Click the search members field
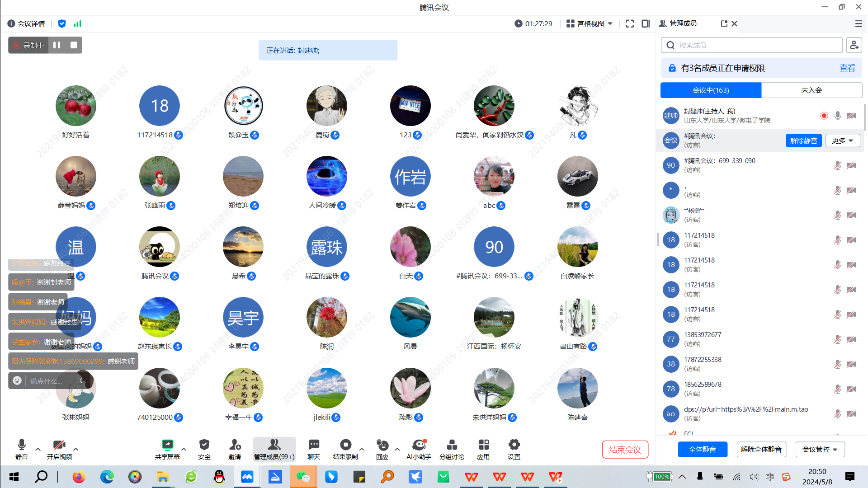 pos(752,45)
